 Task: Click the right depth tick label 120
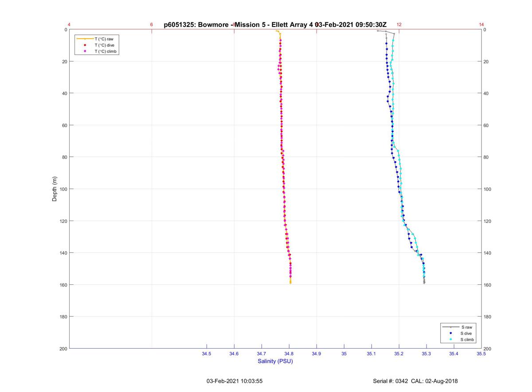pos(488,221)
